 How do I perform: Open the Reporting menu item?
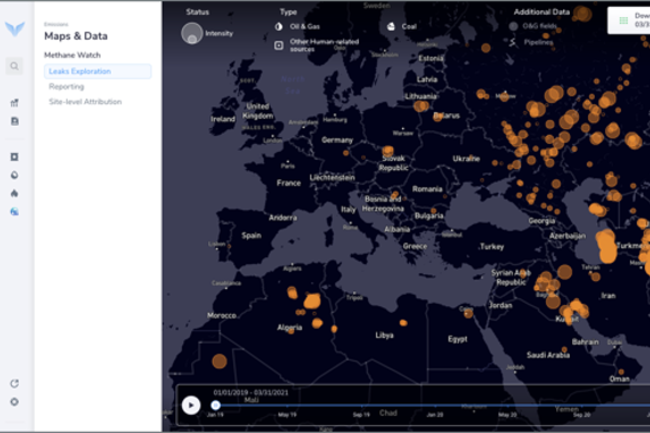coord(66,87)
